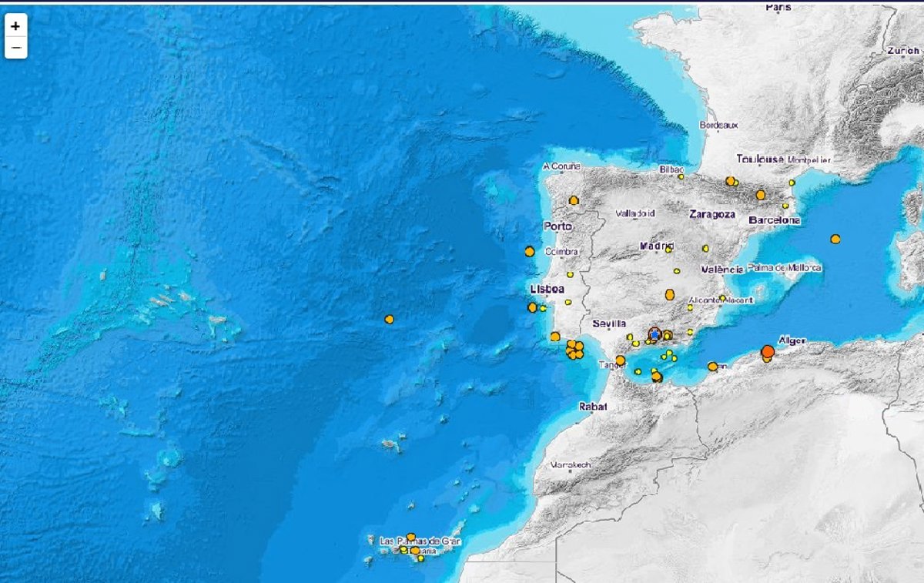Select the orange marker beside Tanger
The width and height of the screenshot is (924, 583).
620,360
